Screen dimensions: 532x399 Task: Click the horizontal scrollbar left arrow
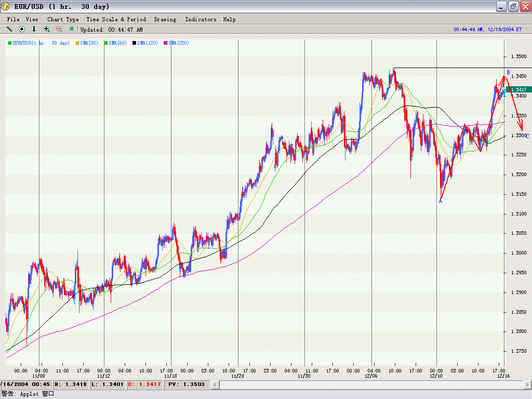pyautogui.click(x=215, y=385)
